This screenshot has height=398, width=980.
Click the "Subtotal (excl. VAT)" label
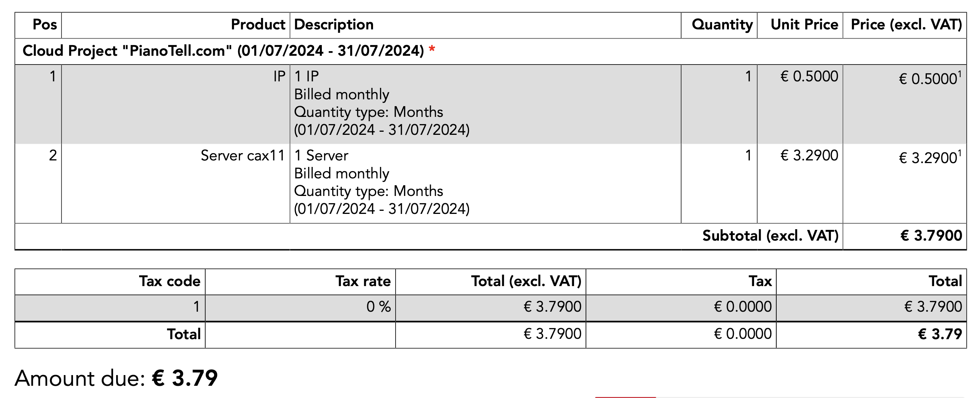(770, 236)
